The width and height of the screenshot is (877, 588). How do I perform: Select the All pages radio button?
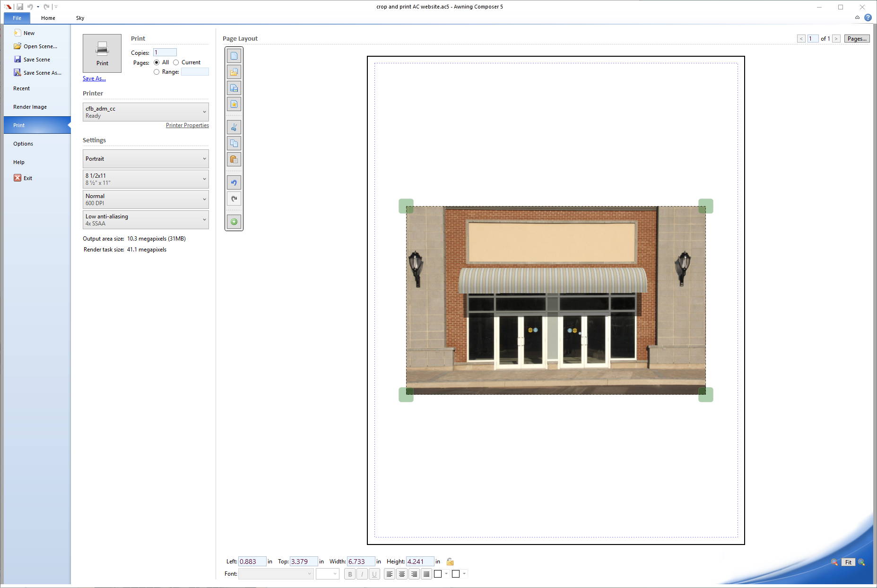(x=156, y=62)
